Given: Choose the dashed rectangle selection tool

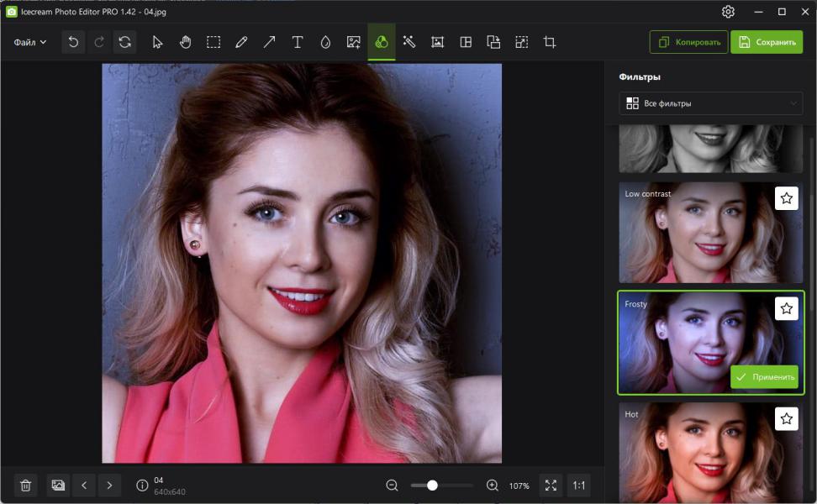Looking at the screenshot, I should [x=213, y=42].
